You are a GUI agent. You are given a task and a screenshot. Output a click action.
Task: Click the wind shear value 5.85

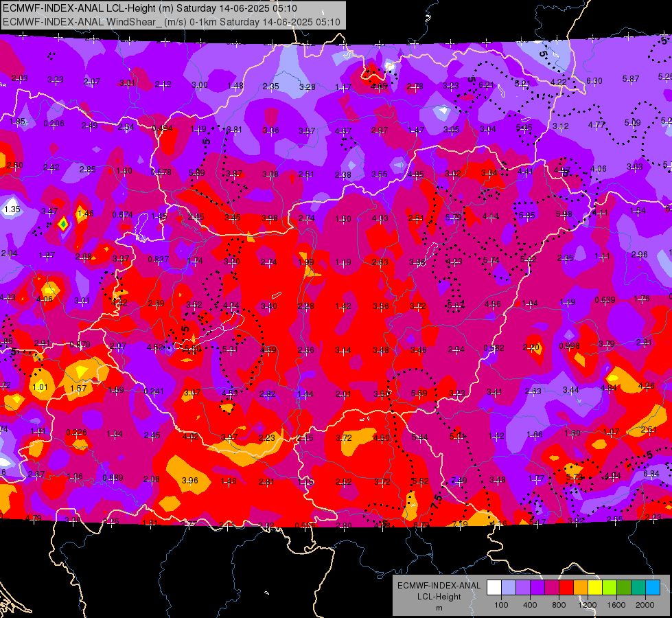tap(526, 216)
